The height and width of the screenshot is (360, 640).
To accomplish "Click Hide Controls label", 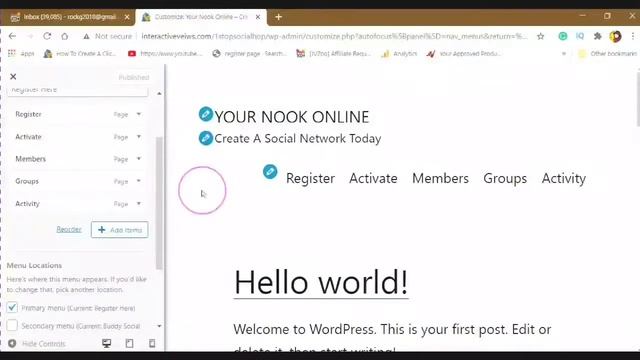I will 44,344.
